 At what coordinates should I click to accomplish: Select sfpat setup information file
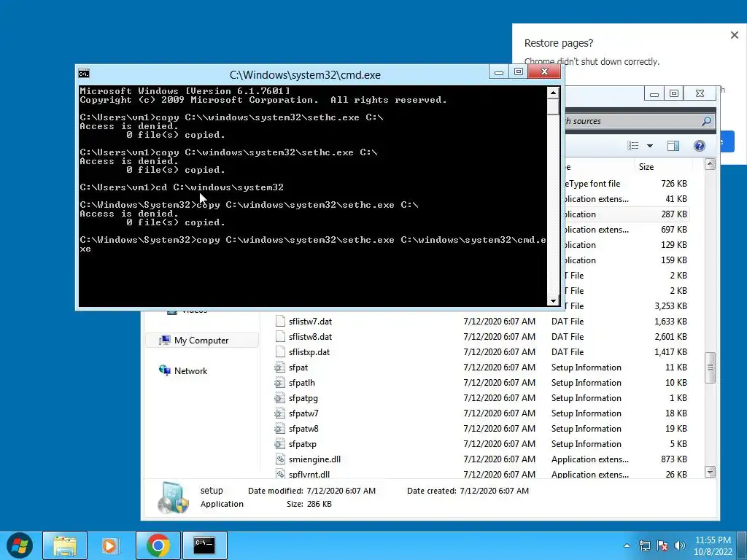point(481,367)
